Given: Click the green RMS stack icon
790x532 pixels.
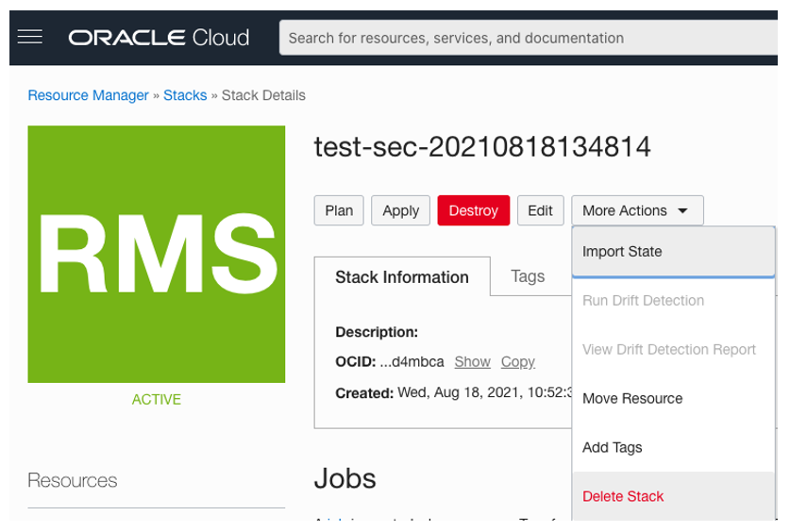Looking at the screenshot, I should click(x=157, y=255).
